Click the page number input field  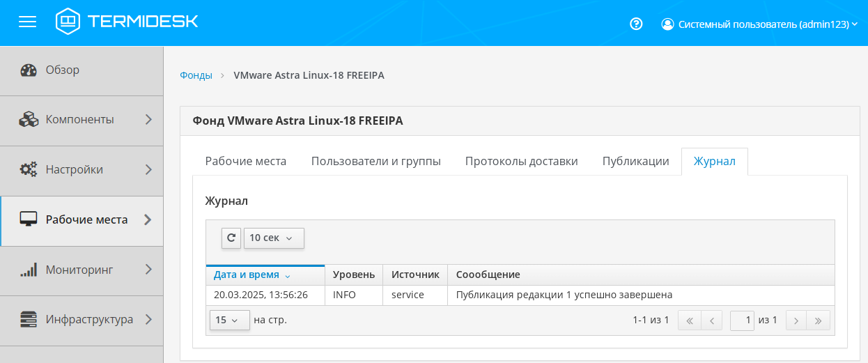coord(742,320)
